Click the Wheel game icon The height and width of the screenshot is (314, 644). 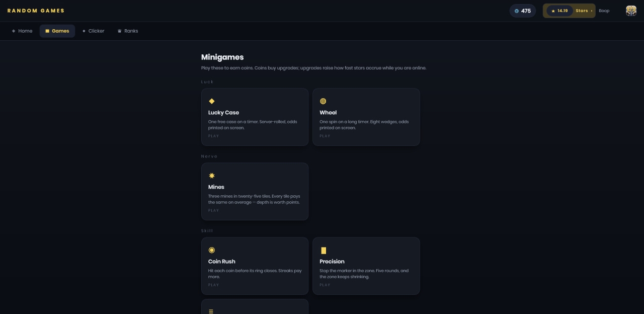(x=323, y=101)
